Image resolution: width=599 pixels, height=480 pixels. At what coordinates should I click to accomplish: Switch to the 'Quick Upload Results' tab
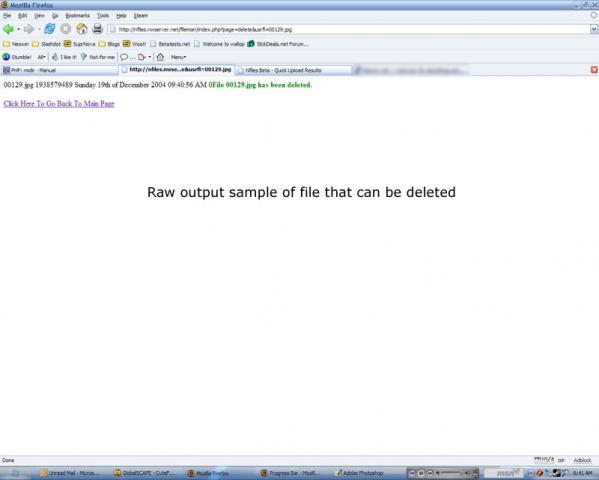click(x=293, y=70)
